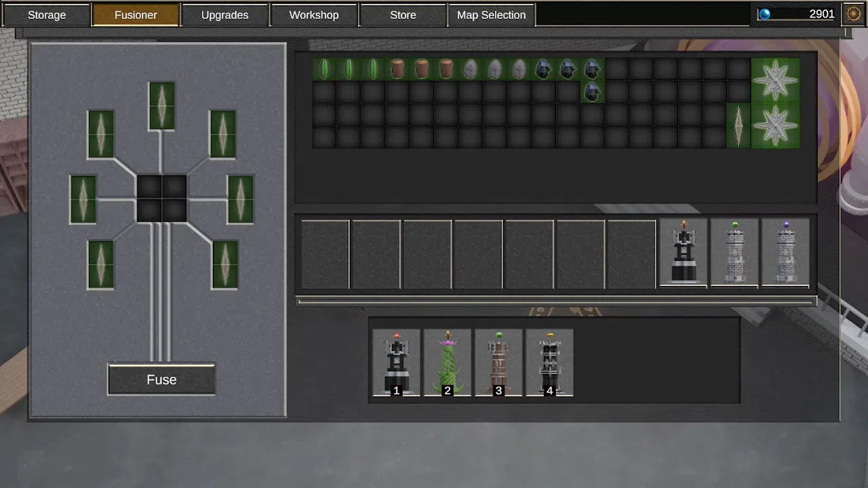Viewport: 868px width, 488px height.
Task: Open the Upgrades tab
Action: click(x=224, y=14)
